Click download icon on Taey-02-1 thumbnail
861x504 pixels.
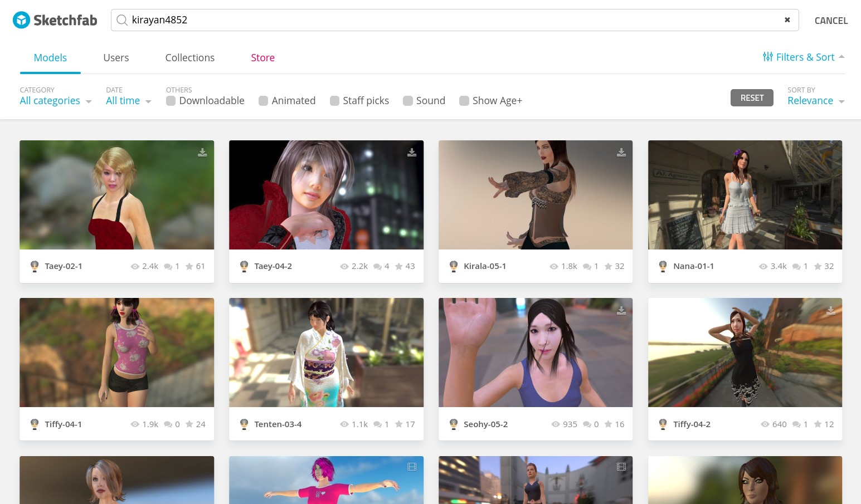pos(202,152)
